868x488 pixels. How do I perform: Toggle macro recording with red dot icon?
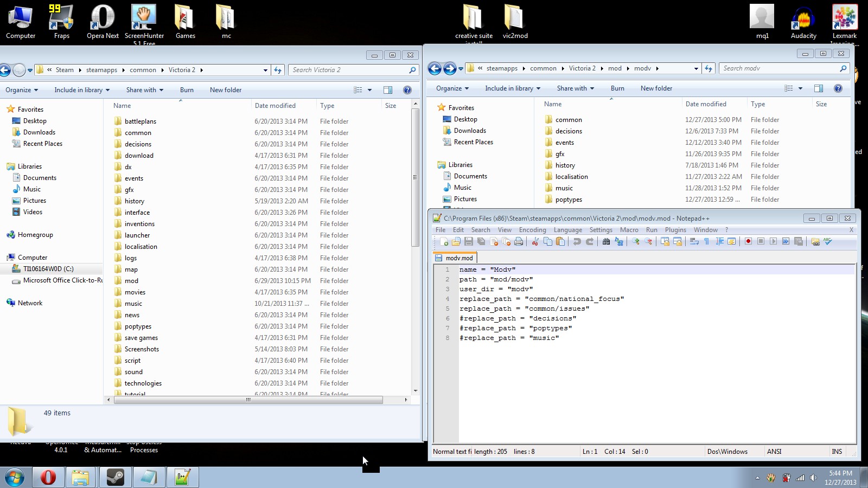tap(749, 242)
